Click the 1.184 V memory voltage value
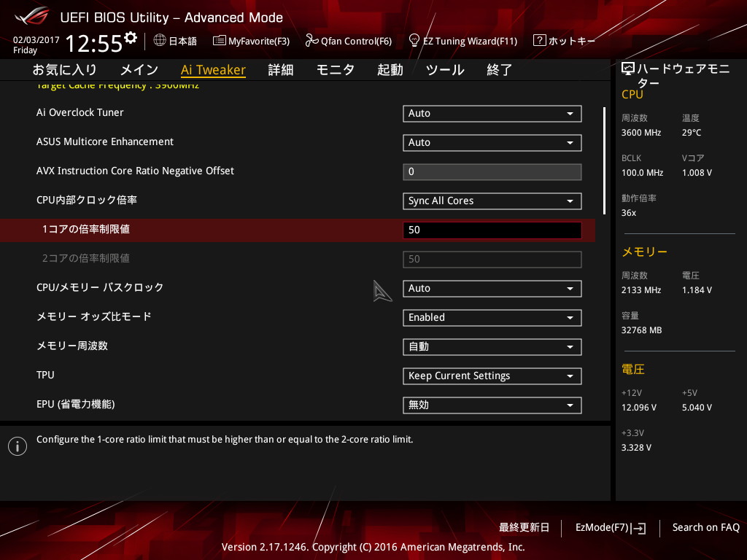 pos(697,290)
